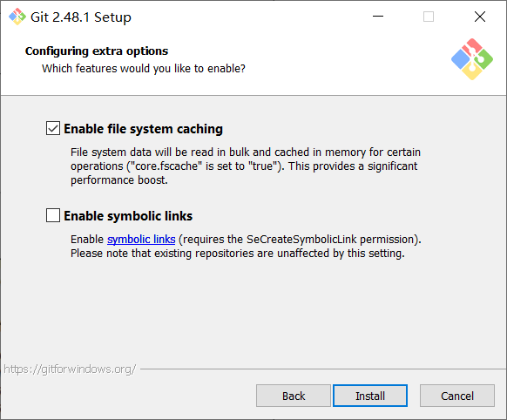Click the gitforwindows.org URL text
507x420 pixels.
pyautogui.click(x=70, y=369)
